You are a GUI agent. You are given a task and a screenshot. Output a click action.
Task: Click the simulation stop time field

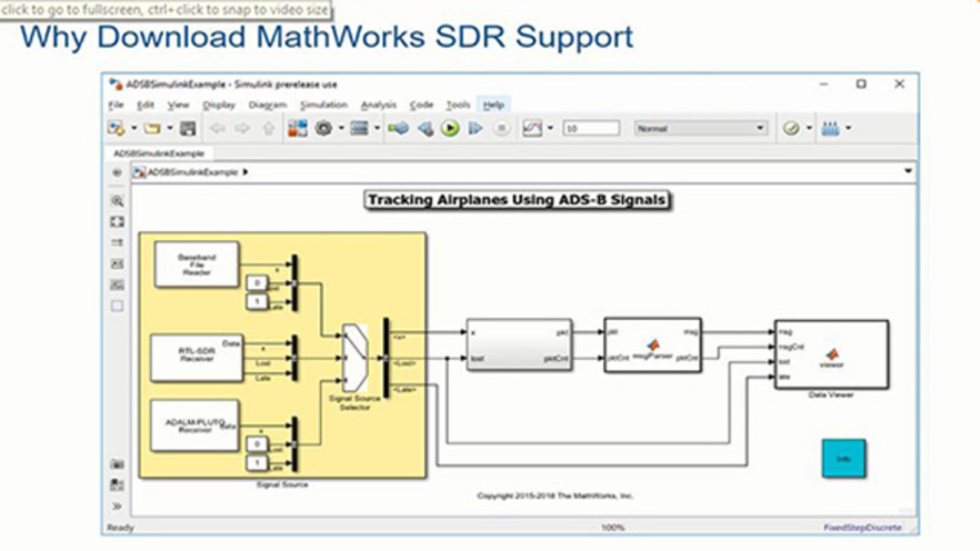point(591,129)
